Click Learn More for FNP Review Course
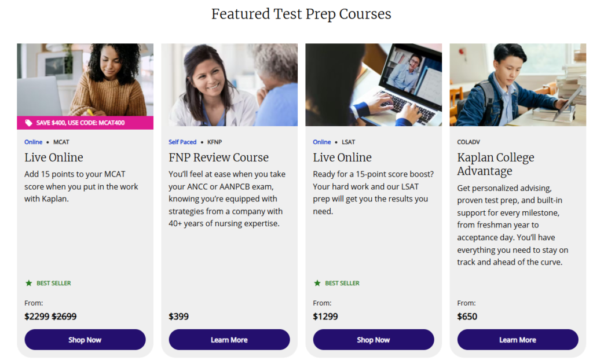The height and width of the screenshot is (364, 593). coord(229,340)
